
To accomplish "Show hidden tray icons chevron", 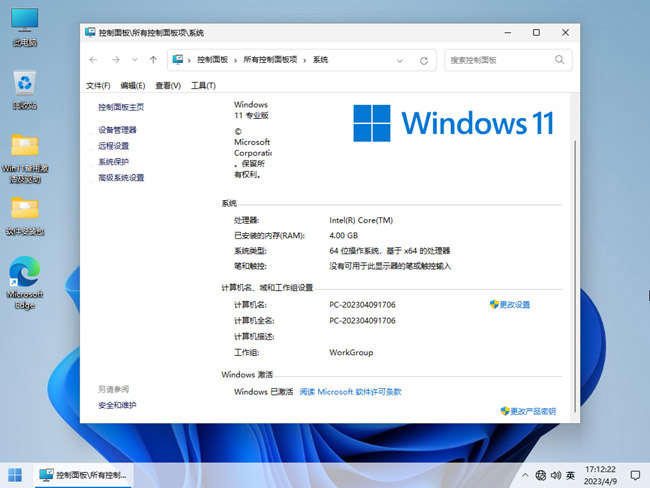I will pyautogui.click(x=525, y=475).
